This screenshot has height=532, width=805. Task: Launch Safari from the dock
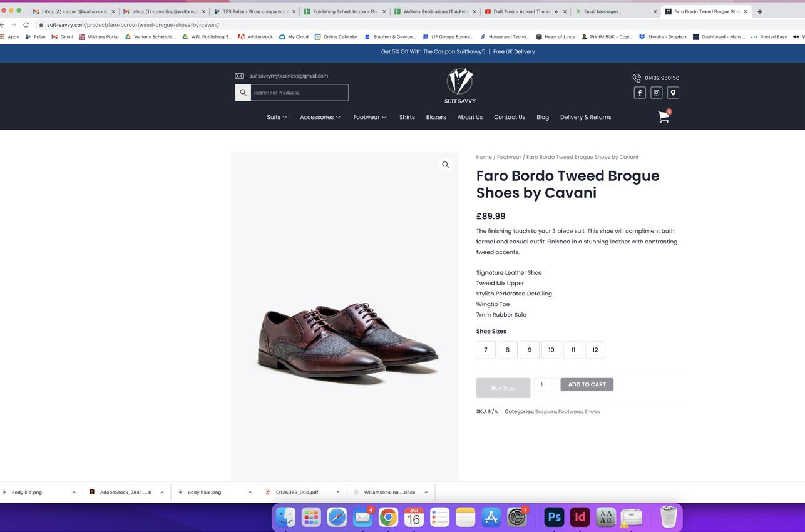click(337, 518)
